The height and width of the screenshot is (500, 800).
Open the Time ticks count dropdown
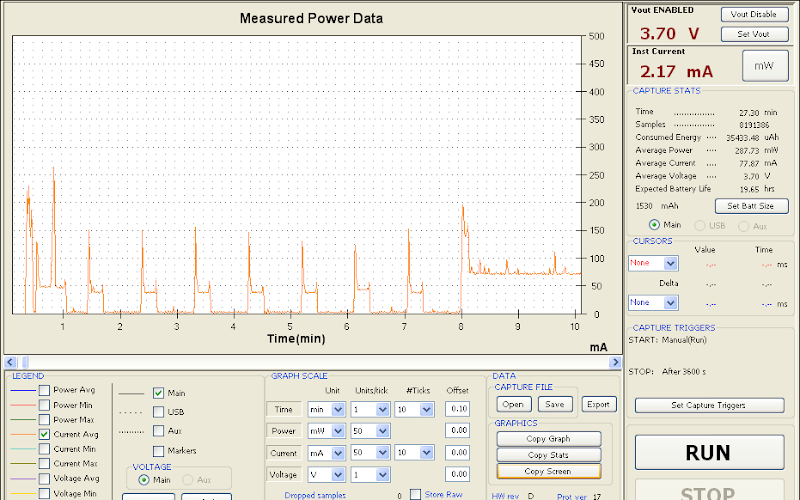(x=414, y=410)
